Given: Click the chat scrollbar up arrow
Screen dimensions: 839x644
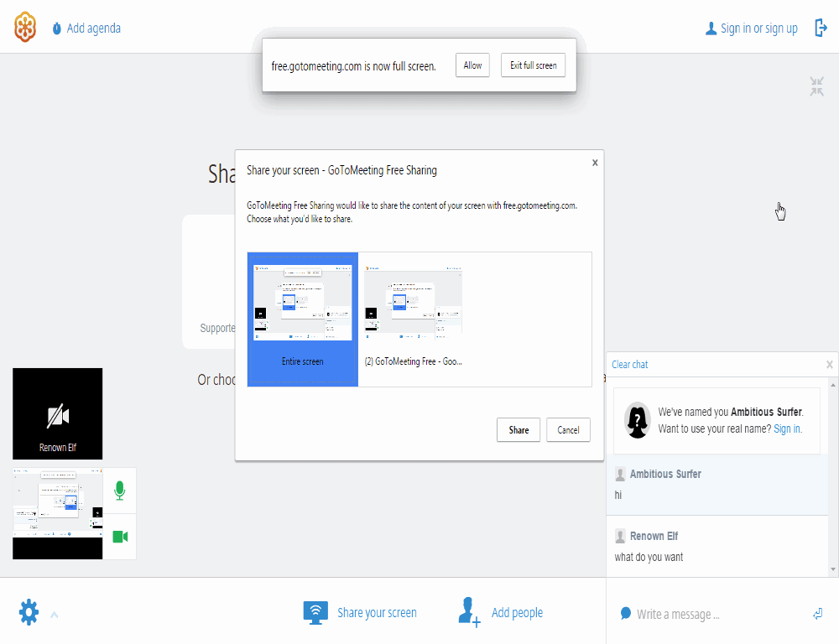Looking at the screenshot, I should (833, 385).
